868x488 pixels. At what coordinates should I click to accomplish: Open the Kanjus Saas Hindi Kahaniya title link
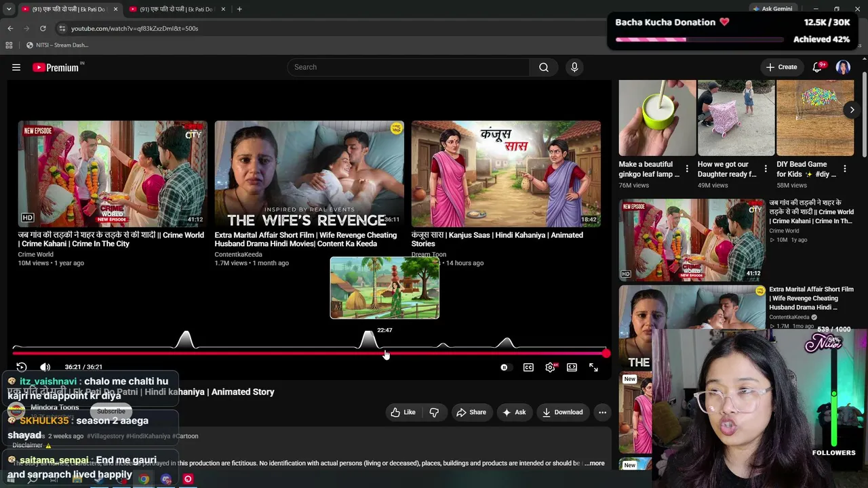coord(497,239)
